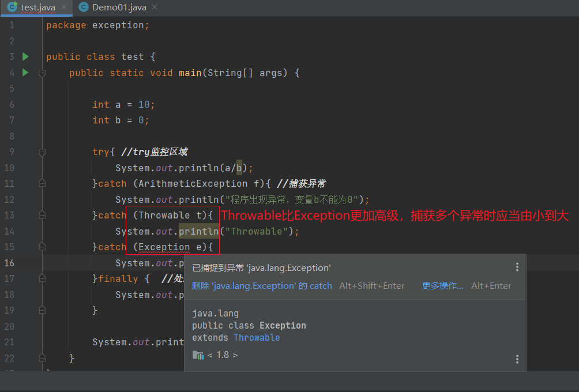
Task: Run class test from line 3 gutter arrow
Action: 25,56
